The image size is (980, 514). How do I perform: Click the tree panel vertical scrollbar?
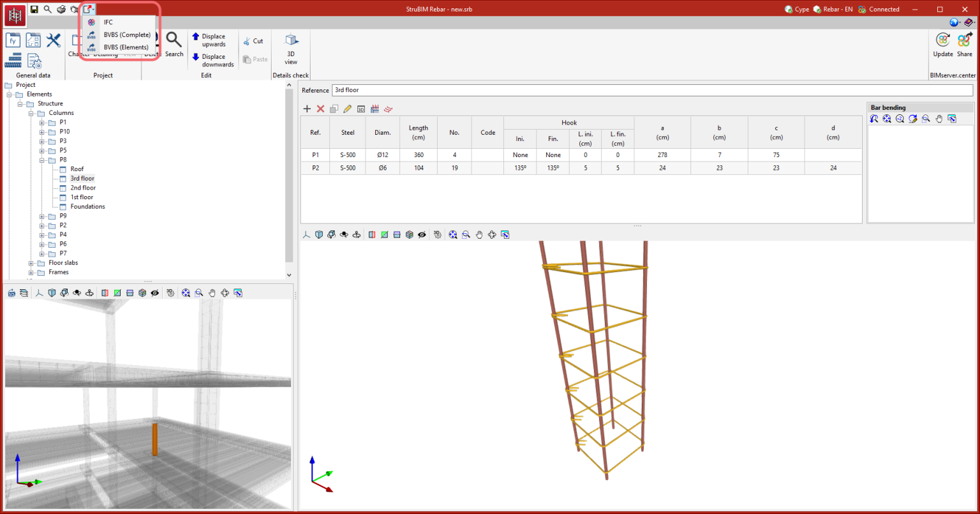289,174
